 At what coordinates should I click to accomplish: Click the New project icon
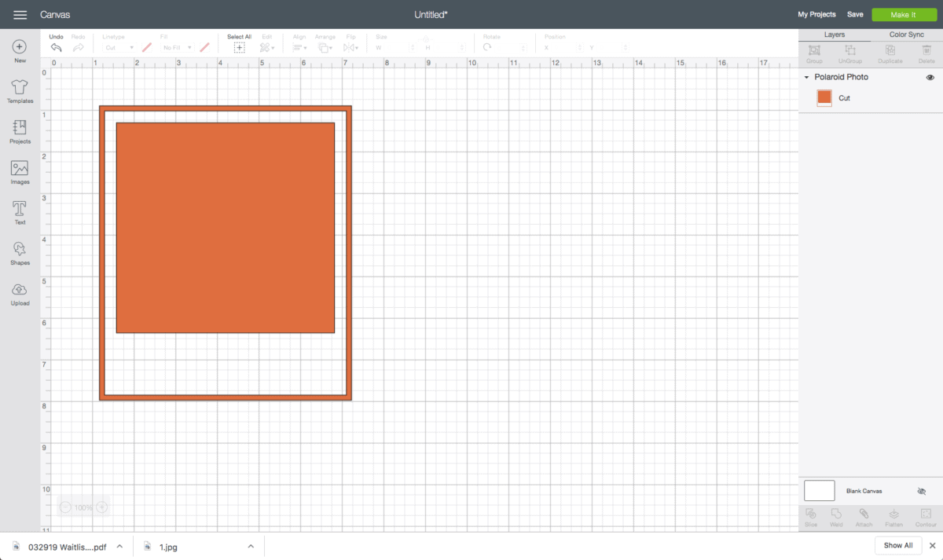click(20, 48)
